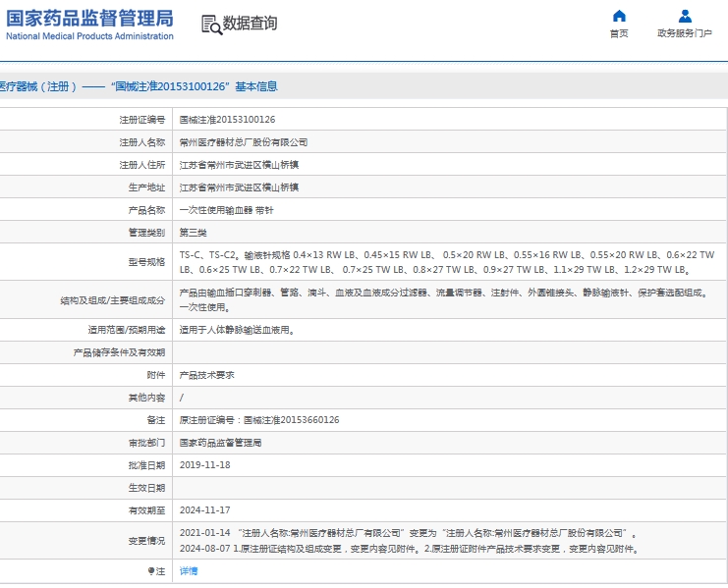The image size is (728, 588).
Task: Click the 适用范围/预期用途 row label
Action: point(127,330)
